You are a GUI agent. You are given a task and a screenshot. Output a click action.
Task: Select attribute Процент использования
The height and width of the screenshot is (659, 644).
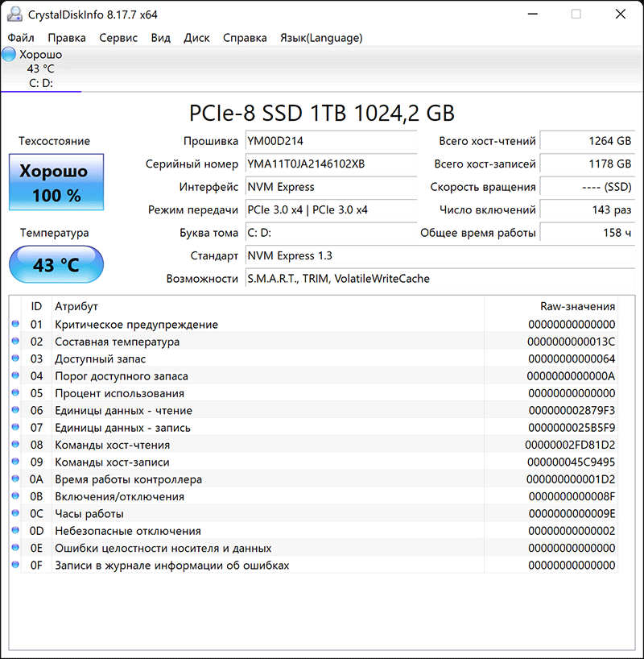[119, 393]
